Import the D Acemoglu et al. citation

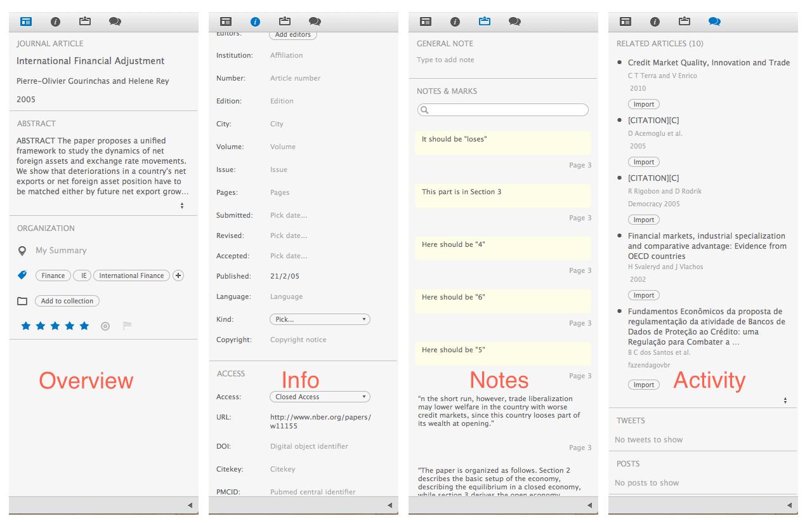(x=644, y=162)
